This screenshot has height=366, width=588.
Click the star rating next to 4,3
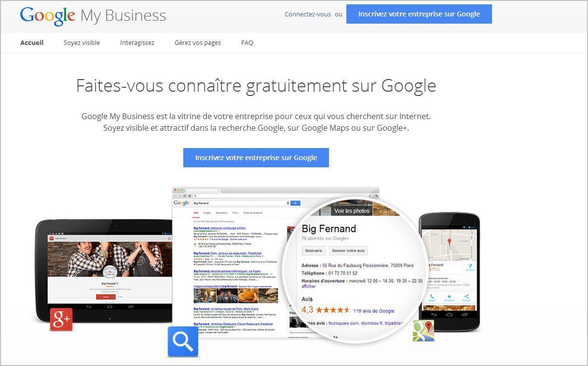click(333, 310)
